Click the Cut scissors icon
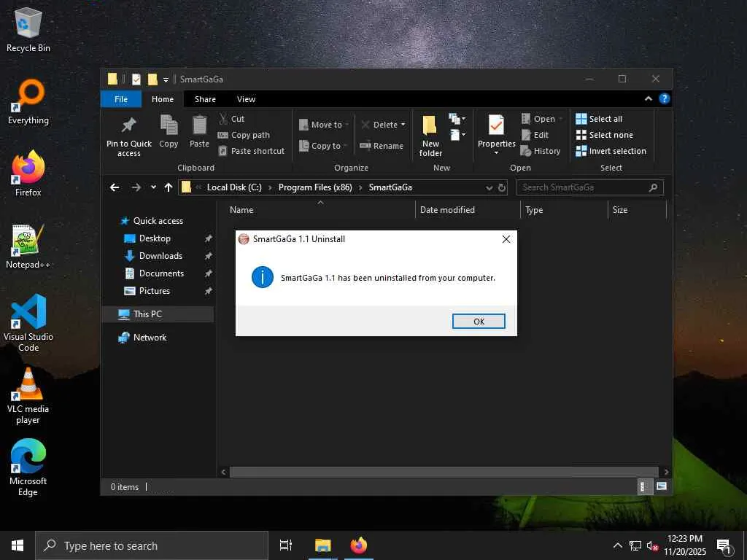Viewport: 747px width, 560px height. pyautogui.click(x=223, y=119)
